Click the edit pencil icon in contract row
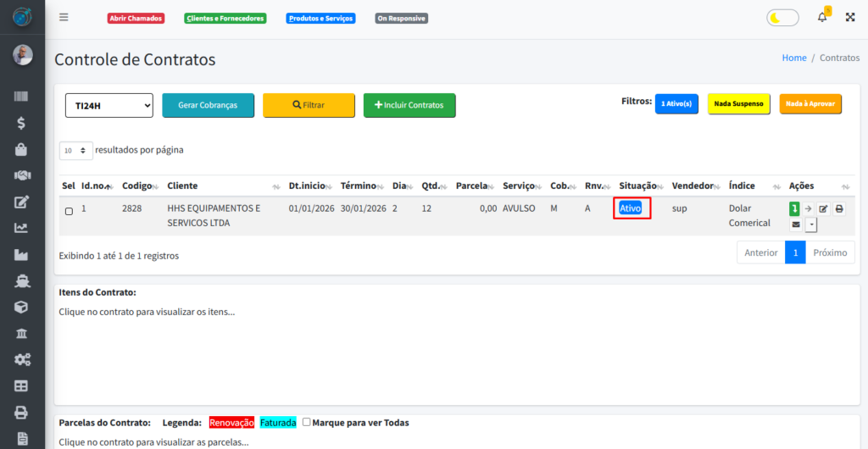Image resolution: width=868 pixels, height=449 pixels. click(x=823, y=208)
